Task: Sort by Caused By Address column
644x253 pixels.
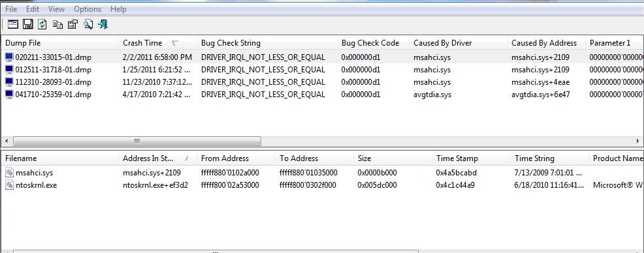Action: tap(546, 43)
